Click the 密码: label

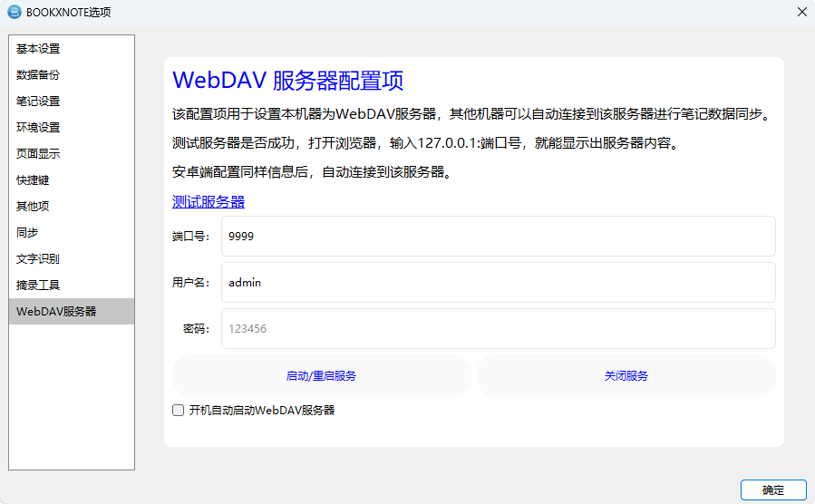[197, 329]
